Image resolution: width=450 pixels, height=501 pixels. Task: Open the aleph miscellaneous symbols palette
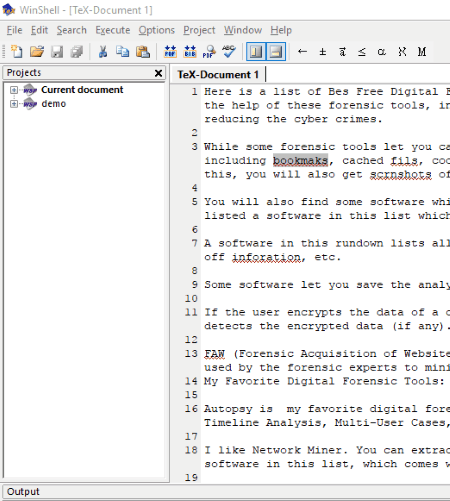(x=402, y=52)
